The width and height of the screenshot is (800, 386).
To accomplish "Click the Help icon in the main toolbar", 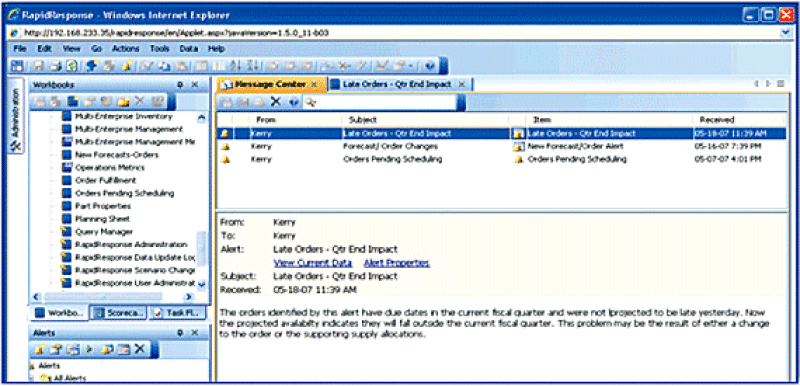I will [x=430, y=66].
